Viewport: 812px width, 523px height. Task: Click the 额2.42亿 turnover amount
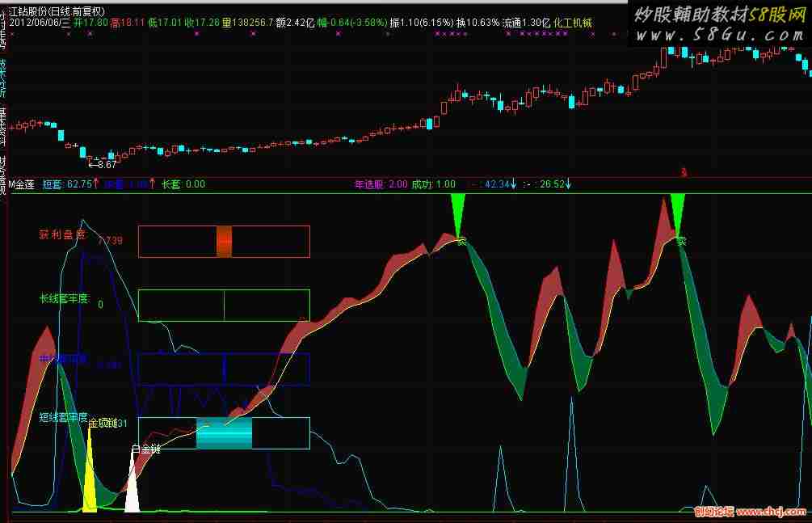tap(295, 23)
